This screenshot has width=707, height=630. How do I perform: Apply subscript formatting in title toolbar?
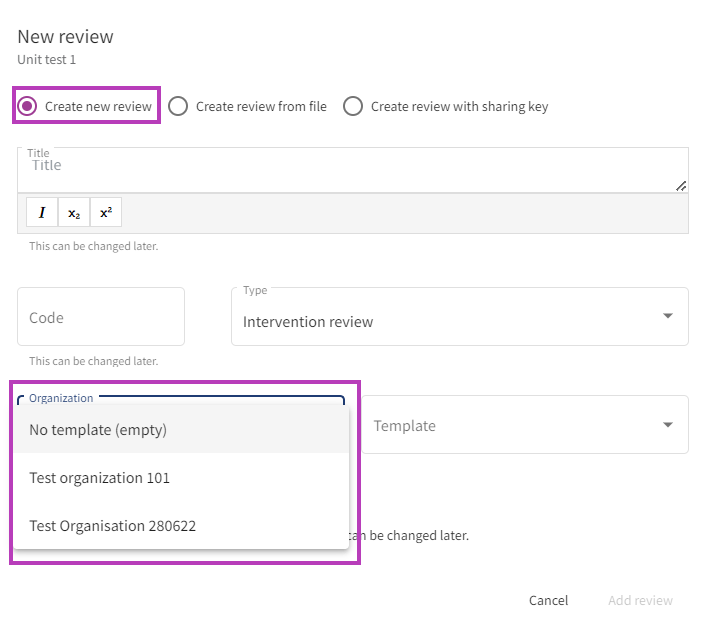74,213
